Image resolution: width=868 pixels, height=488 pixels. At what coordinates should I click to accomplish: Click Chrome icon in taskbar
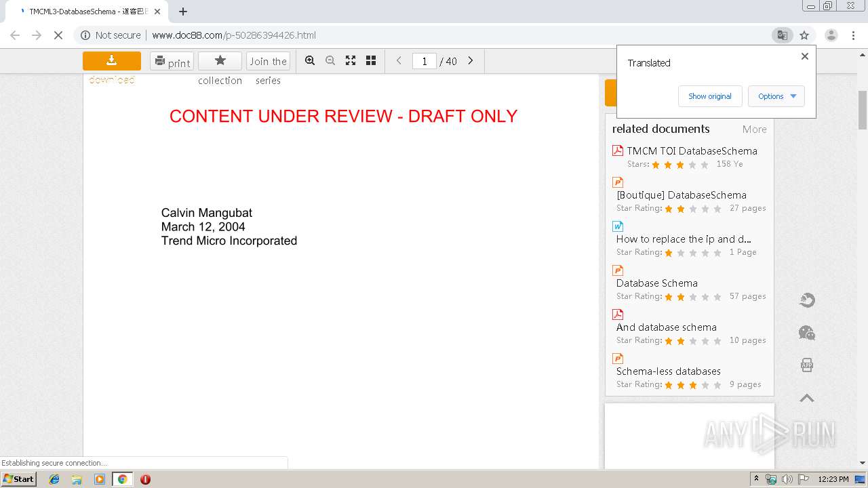point(123,479)
